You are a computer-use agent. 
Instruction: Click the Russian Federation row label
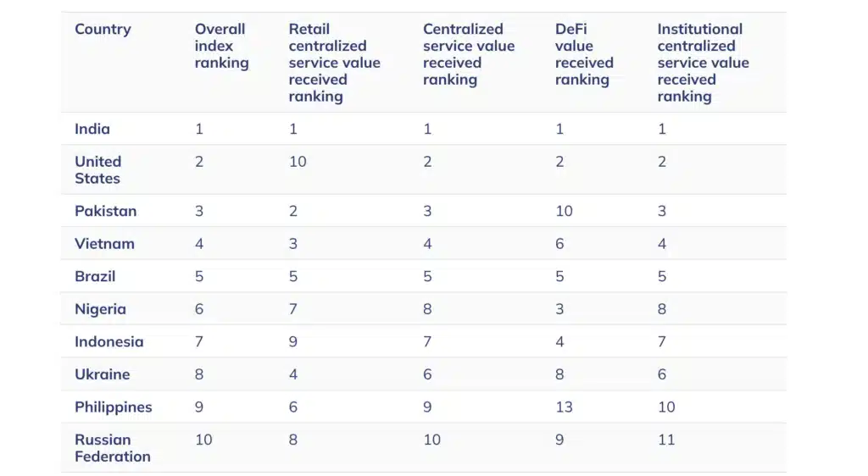(x=112, y=448)
